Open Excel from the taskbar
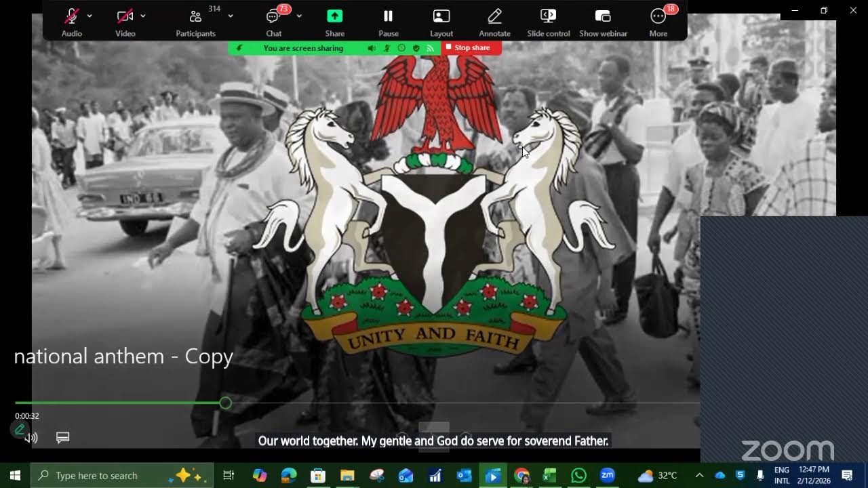Viewport: 868px width, 488px height. [x=550, y=476]
